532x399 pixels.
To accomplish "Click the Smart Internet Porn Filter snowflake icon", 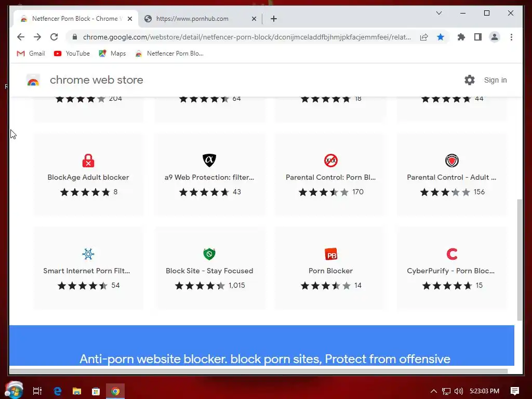I will [88, 254].
